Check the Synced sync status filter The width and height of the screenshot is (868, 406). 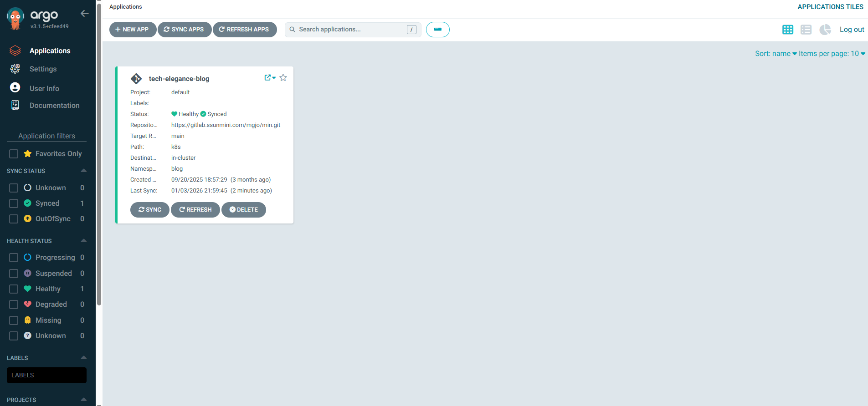[14, 203]
